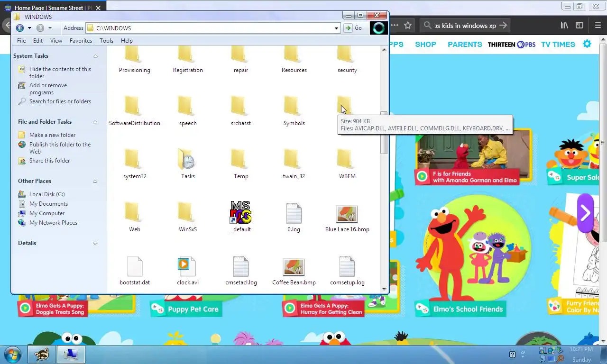Click the purple next arrow on carousel
Image resolution: width=607 pixels, height=364 pixels.
tap(585, 213)
